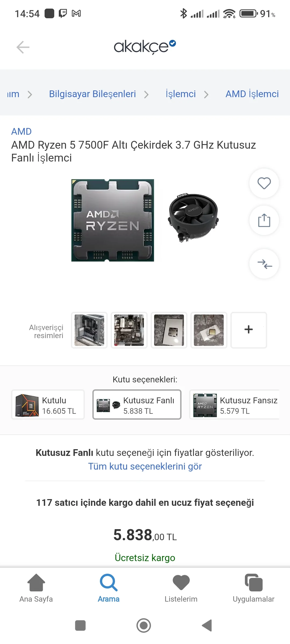
Task: Select Kutusuz Fanlı box option
Action: [137, 404]
